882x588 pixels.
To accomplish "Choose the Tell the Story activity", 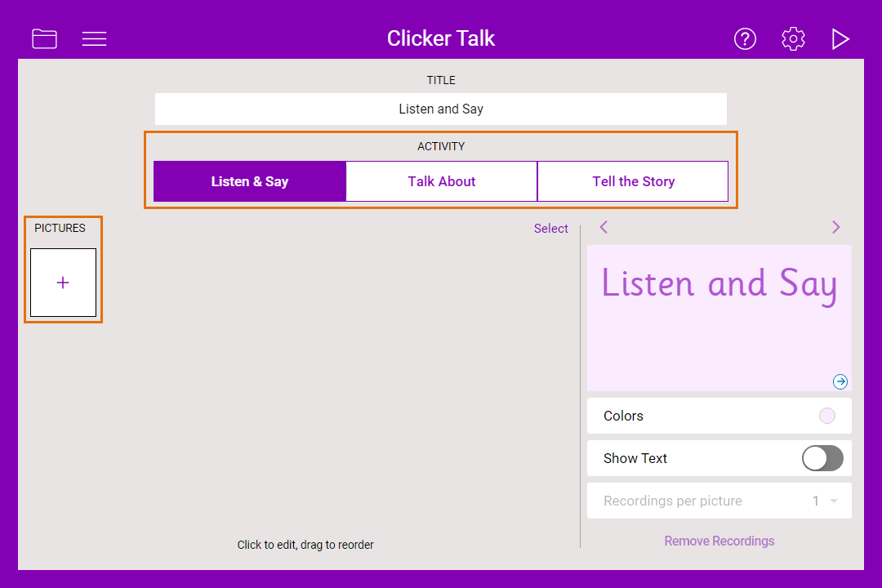I will pyautogui.click(x=633, y=181).
